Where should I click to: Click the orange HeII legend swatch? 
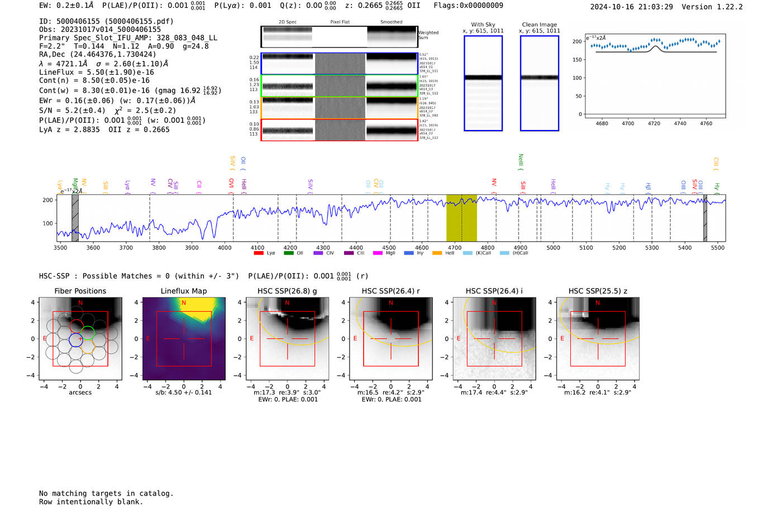pyautogui.click(x=437, y=253)
